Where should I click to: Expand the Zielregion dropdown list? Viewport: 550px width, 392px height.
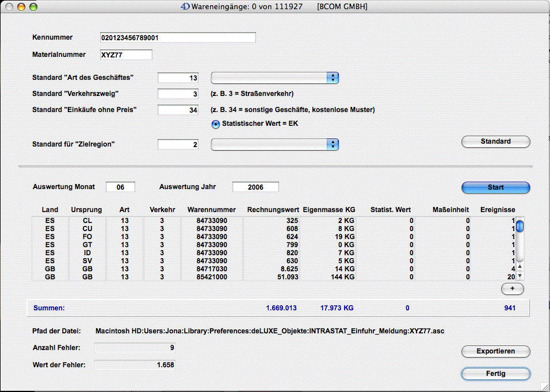pyautogui.click(x=274, y=145)
